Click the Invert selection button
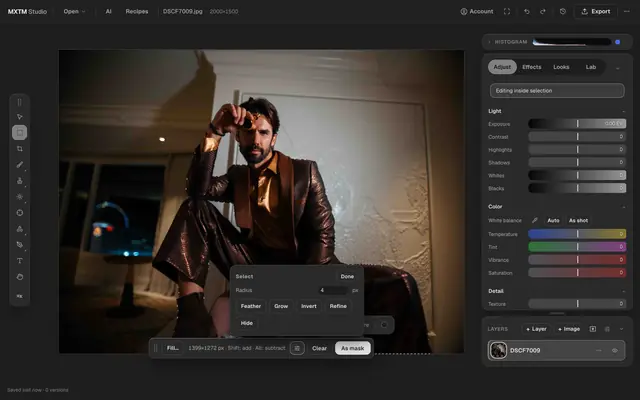 pos(309,306)
